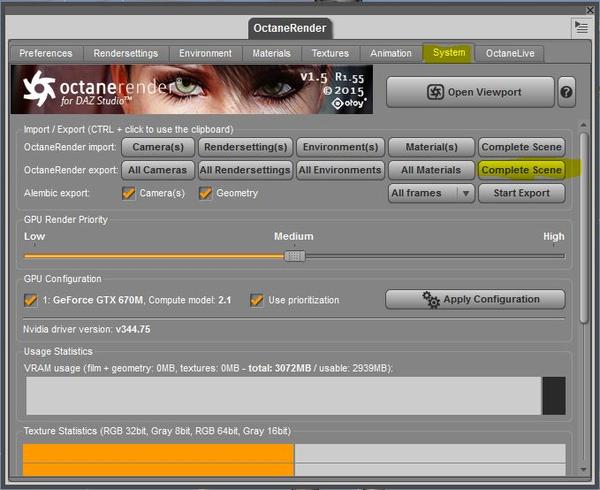Export All Materials
The height and width of the screenshot is (490, 600).
click(x=431, y=170)
